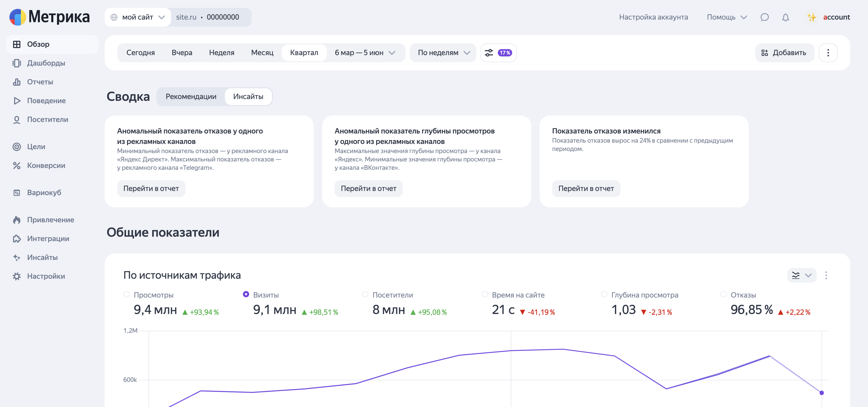Click Перейти в отчет in Показатель отказов изменился card
Viewport: 868px width, 407px height.
(x=586, y=189)
